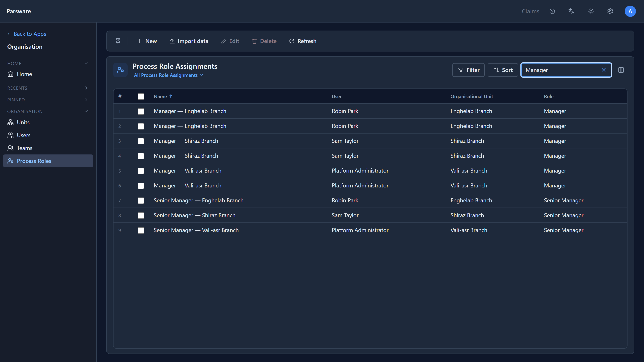Go to Users in sidebar
644x362 pixels.
48,135
